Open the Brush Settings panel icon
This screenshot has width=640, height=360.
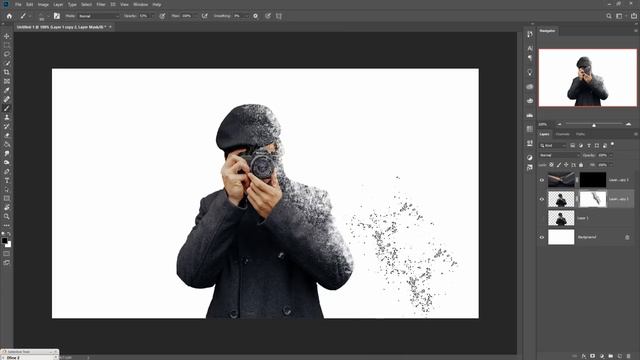point(57,16)
